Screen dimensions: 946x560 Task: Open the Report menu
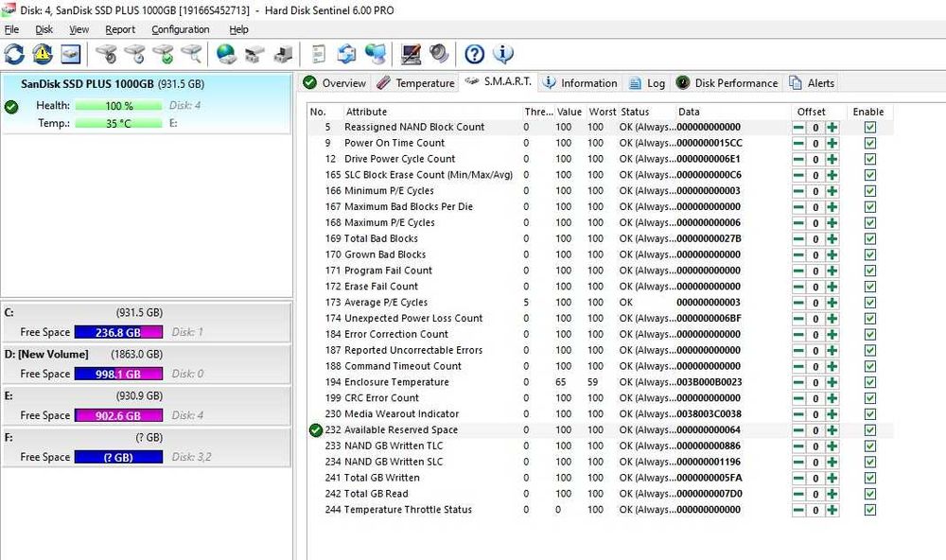120,29
